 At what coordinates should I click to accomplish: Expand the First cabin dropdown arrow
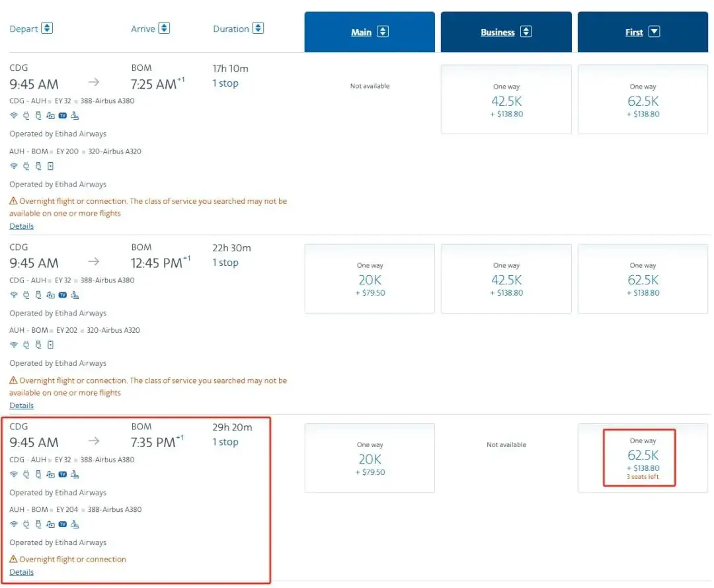tap(653, 31)
